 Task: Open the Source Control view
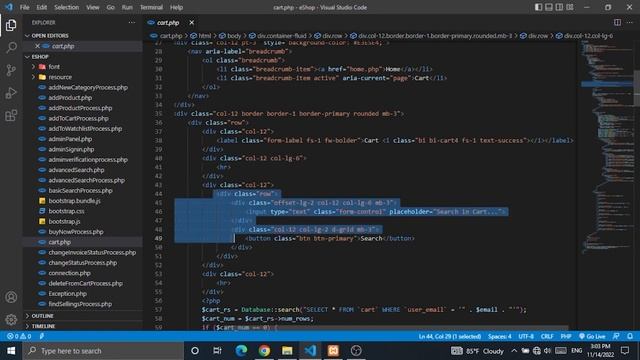tap(11, 70)
